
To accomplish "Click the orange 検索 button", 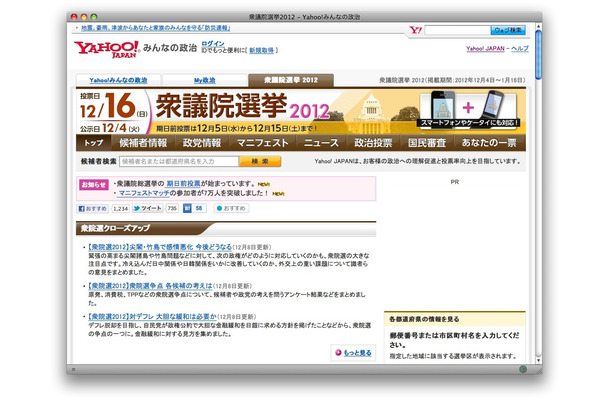I will (260, 161).
